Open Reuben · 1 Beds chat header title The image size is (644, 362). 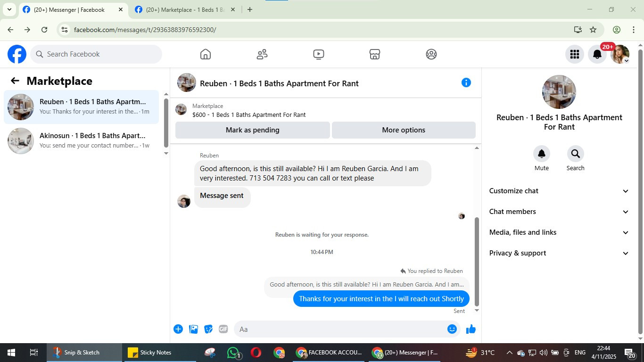tap(279, 83)
